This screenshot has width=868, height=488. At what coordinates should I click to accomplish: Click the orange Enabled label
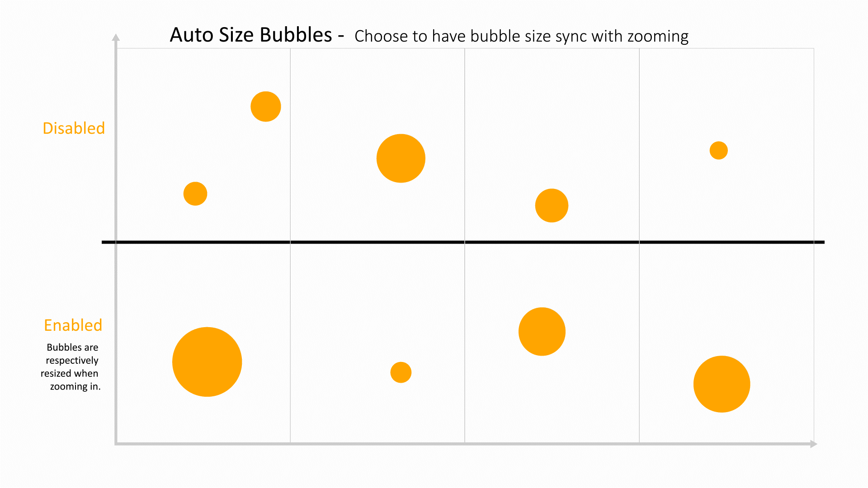(x=73, y=325)
